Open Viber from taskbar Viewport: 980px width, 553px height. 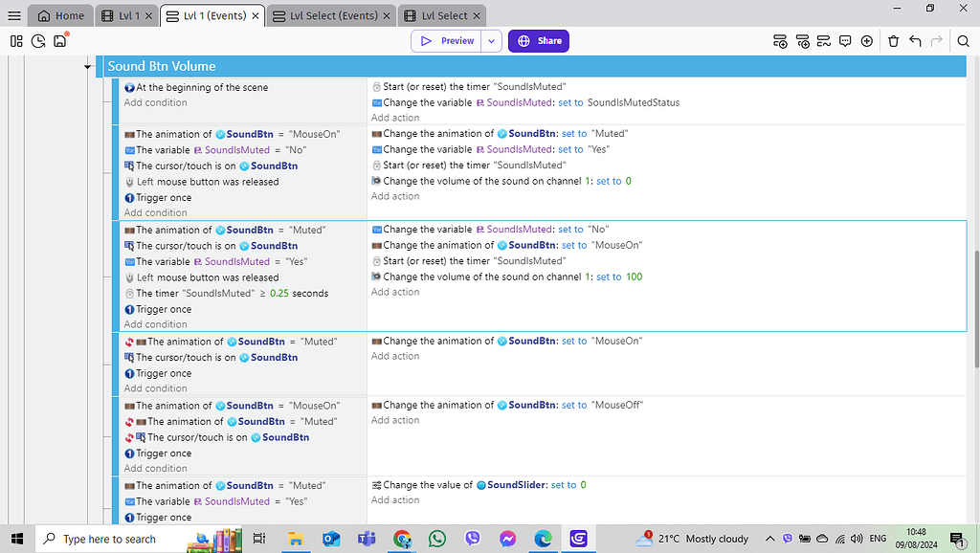pyautogui.click(x=473, y=539)
